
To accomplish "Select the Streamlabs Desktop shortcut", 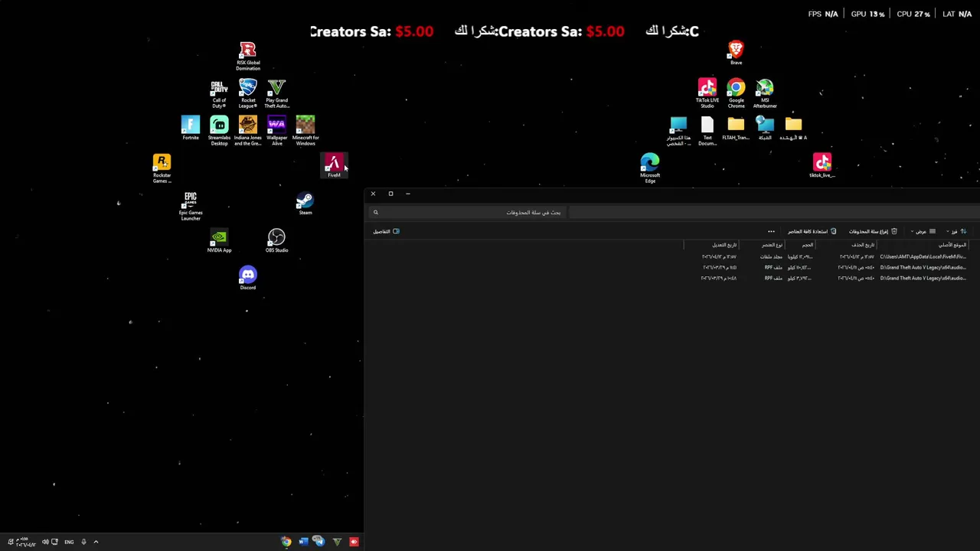I will [x=219, y=131].
